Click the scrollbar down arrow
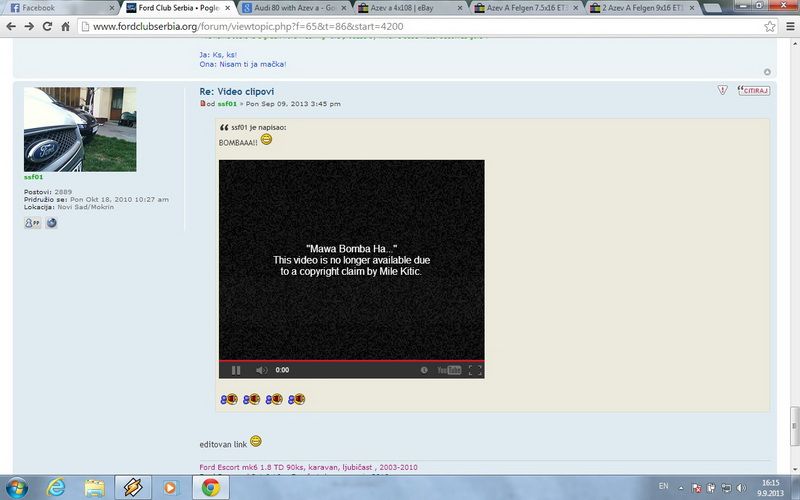The image size is (800, 500). pyautogui.click(x=794, y=468)
